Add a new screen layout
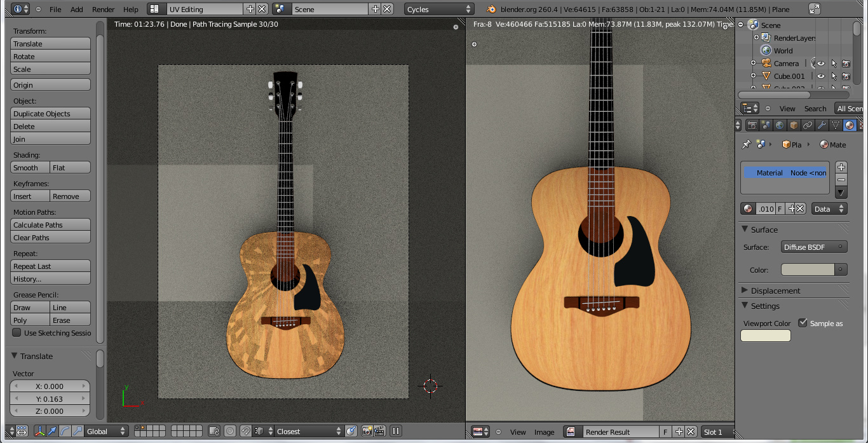The image size is (868, 443). 250,9
